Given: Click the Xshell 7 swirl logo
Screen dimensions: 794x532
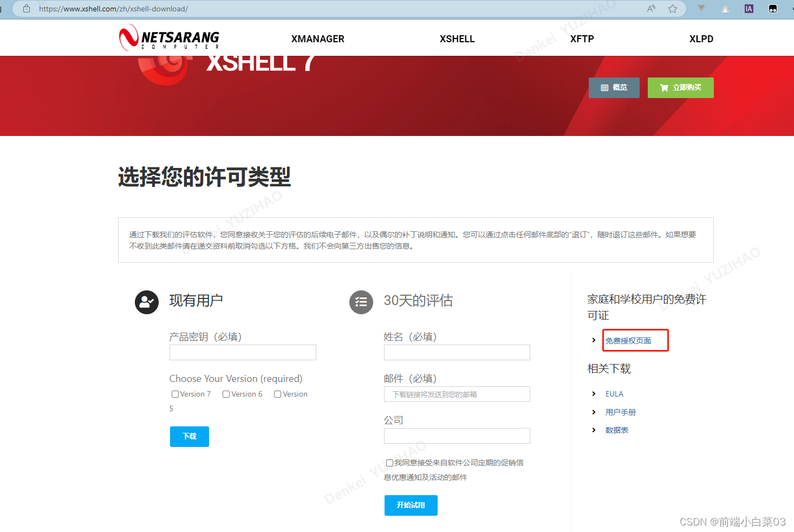Looking at the screenshot, I should tap(164, 70).
